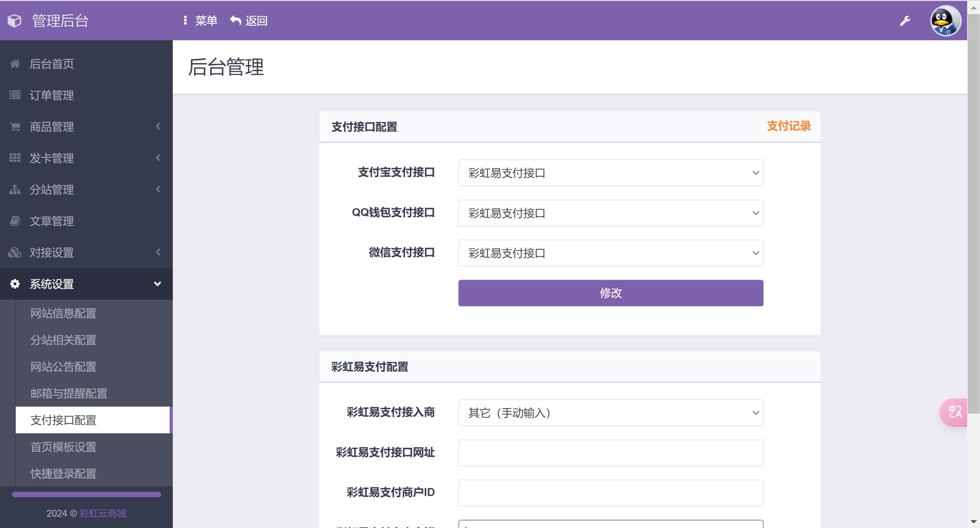Click the wrench settings icon
980x528 pixels.
pyautogui.click(x=905, y=21)
